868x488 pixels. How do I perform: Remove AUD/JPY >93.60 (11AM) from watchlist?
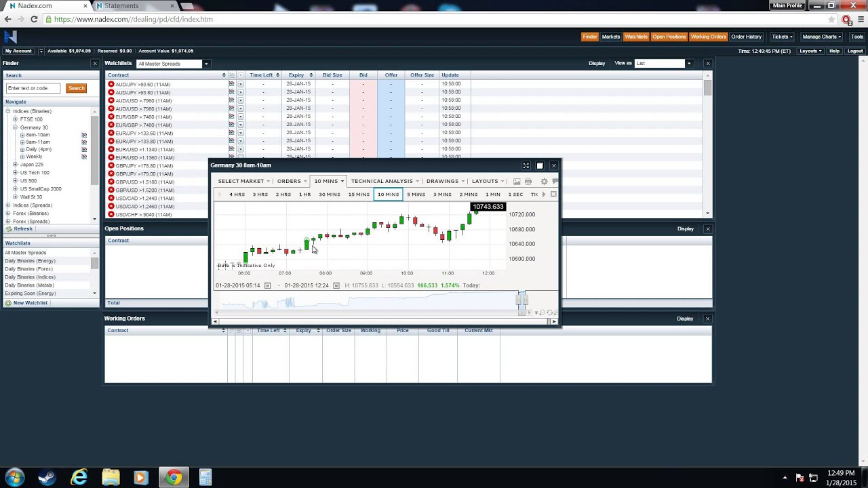(111, 84)
